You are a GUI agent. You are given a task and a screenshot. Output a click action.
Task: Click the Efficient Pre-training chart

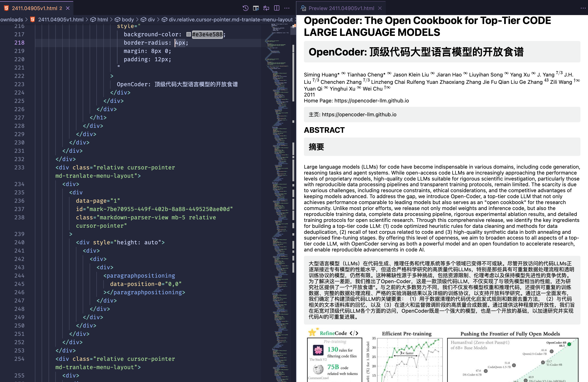[x=405, y=356]
